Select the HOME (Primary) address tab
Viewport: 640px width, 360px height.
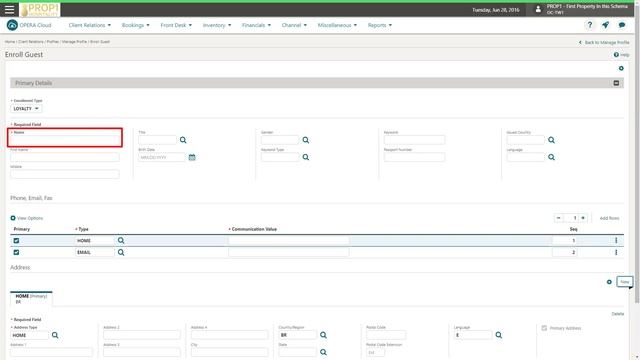pyautogui.click(x=31, y=299)
